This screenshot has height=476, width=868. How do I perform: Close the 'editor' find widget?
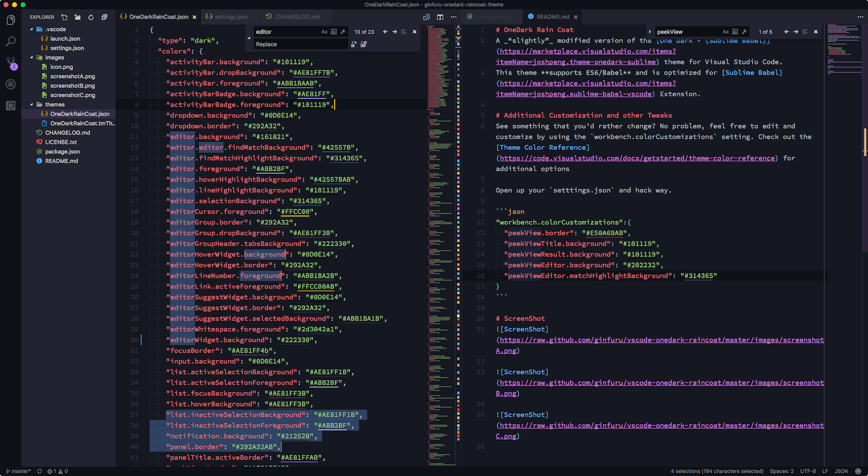coord(414,32)
